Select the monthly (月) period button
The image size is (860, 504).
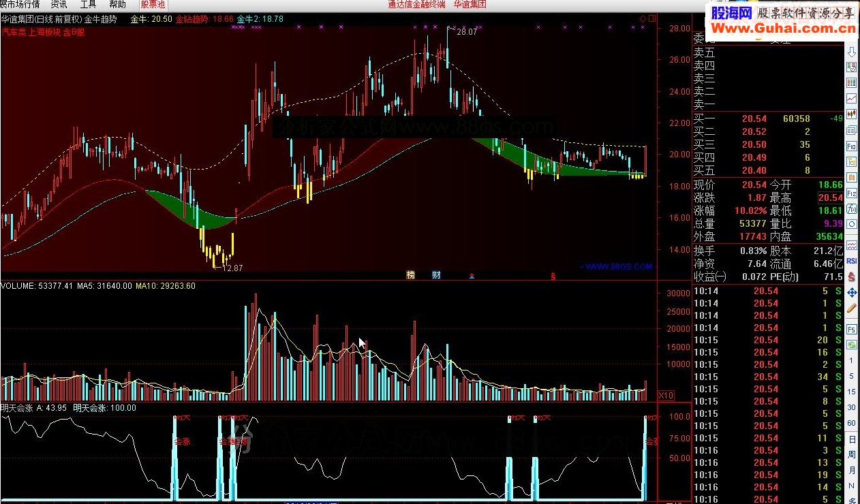coord(852,471)
